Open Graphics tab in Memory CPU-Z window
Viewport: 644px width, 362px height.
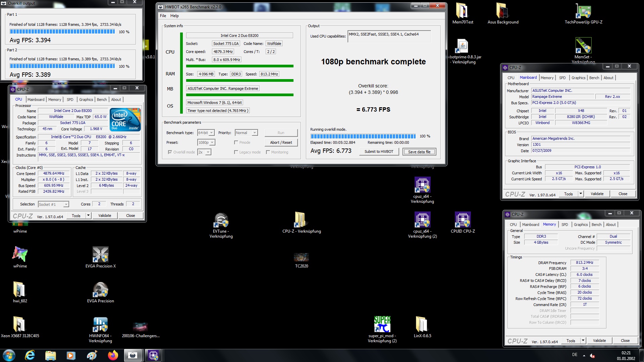tap(581, 225)
